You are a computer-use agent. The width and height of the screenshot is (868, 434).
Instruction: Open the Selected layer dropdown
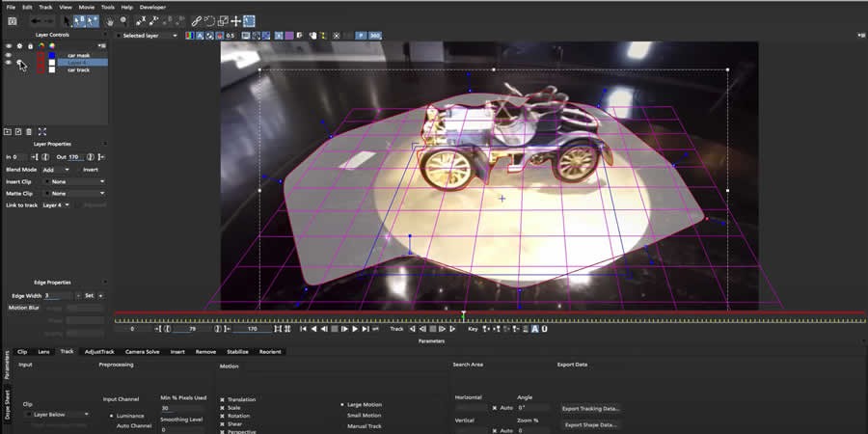click(x=149, y=36)
